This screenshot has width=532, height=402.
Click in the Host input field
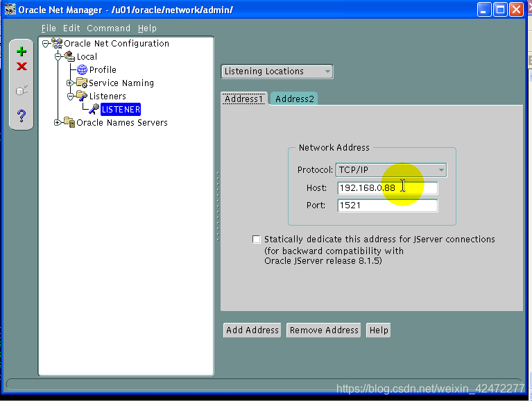click(x=388, y=188)
